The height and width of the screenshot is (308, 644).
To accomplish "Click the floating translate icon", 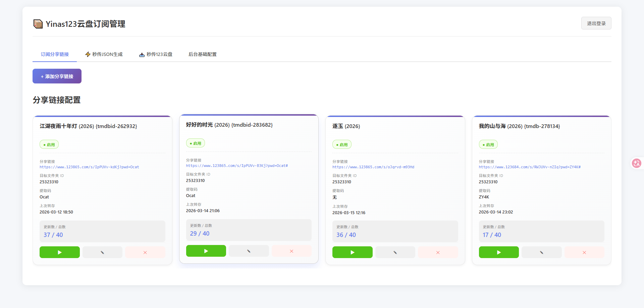I will [636, 163].
